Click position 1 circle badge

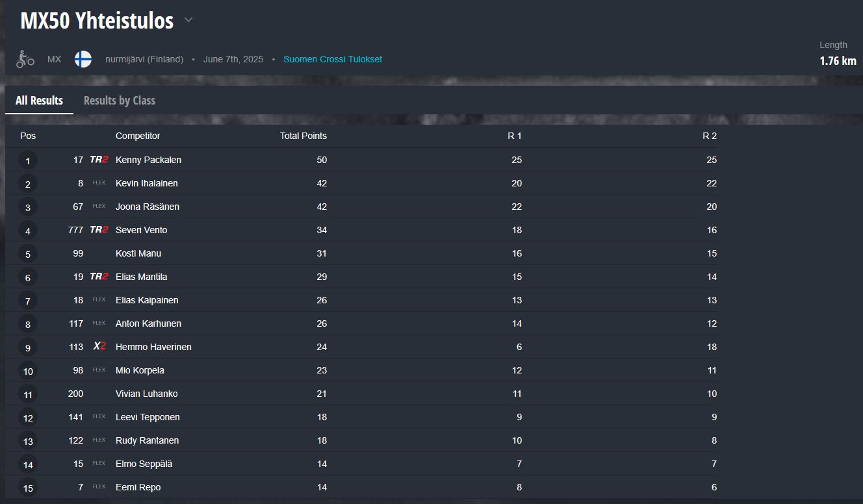pyautogui.click(x=27, y=160)
